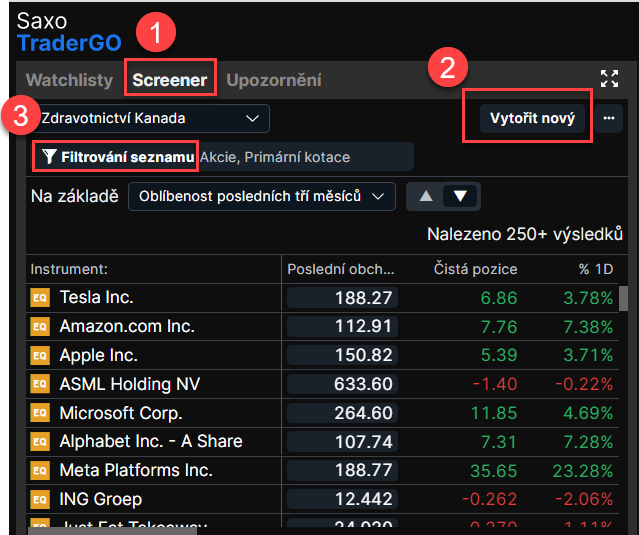Select the Microsoft Corp. row name
The image size is (639, 535).
(x=121, y=413)
